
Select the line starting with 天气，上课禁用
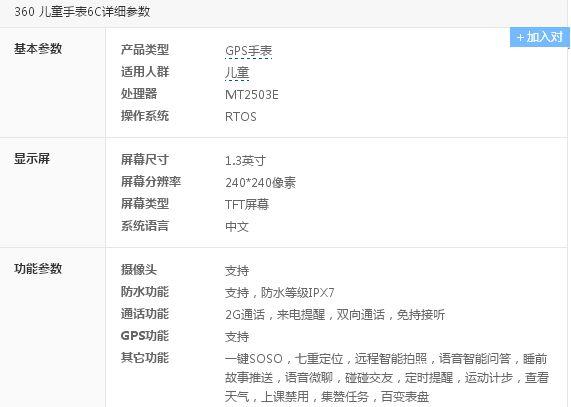click(327, 396)
